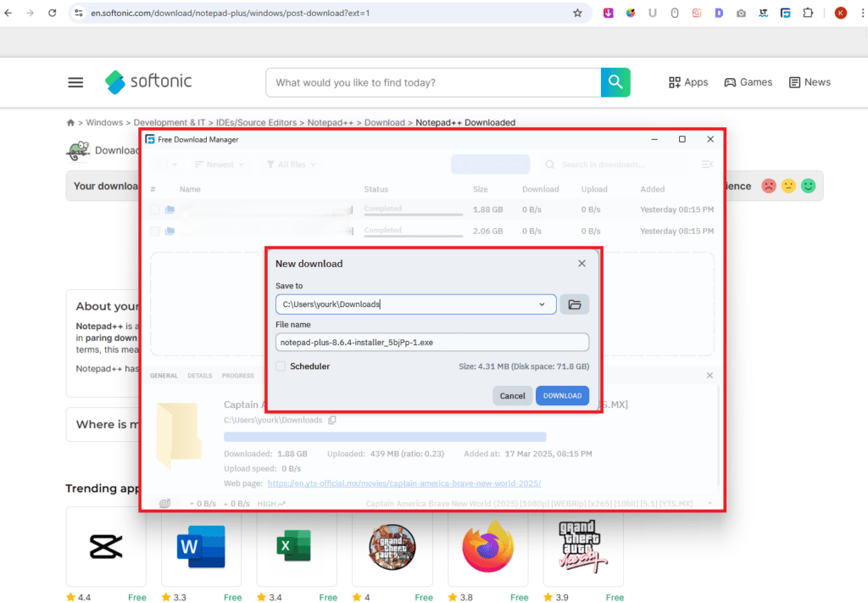Screen dimensions: 868x603
Task: Open the Games section on Softonic
Action: click(748, 82)
